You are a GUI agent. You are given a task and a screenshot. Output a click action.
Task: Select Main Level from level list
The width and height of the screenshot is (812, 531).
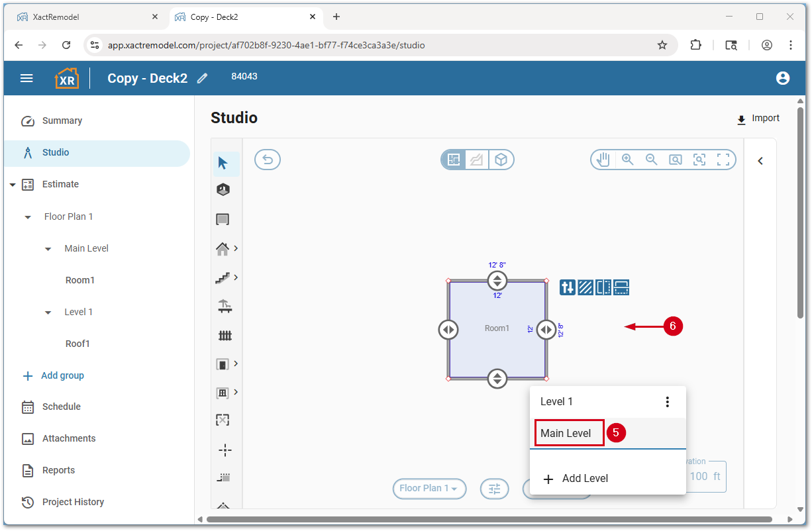(566, 433)
